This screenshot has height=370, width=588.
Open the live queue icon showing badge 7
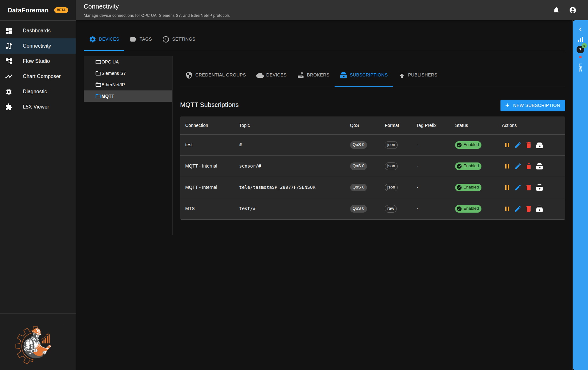(580, 50)
